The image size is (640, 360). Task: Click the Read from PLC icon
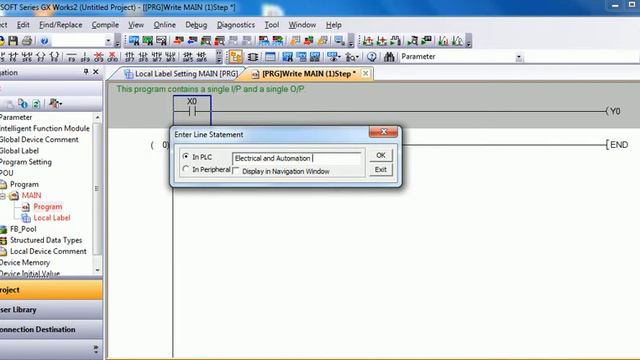[192, 40]
